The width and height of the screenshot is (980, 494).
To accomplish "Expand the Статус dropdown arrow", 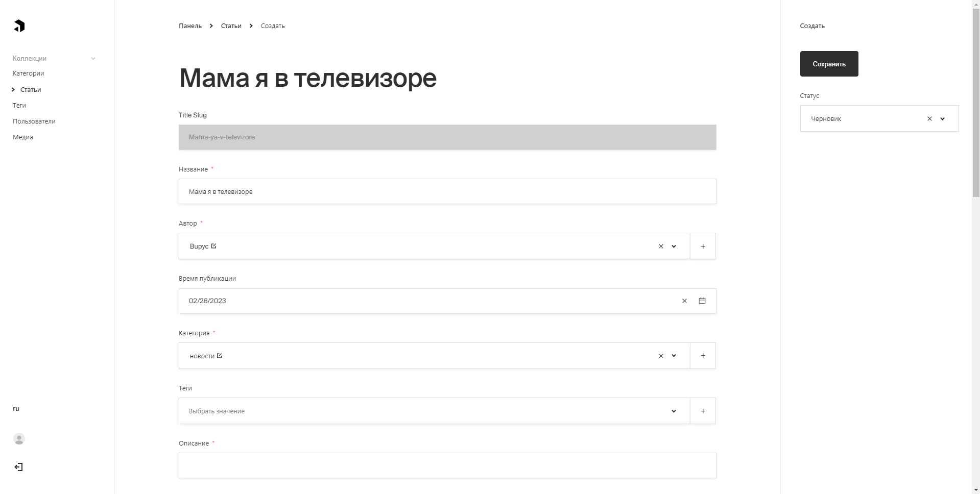I will click(942, 119).
